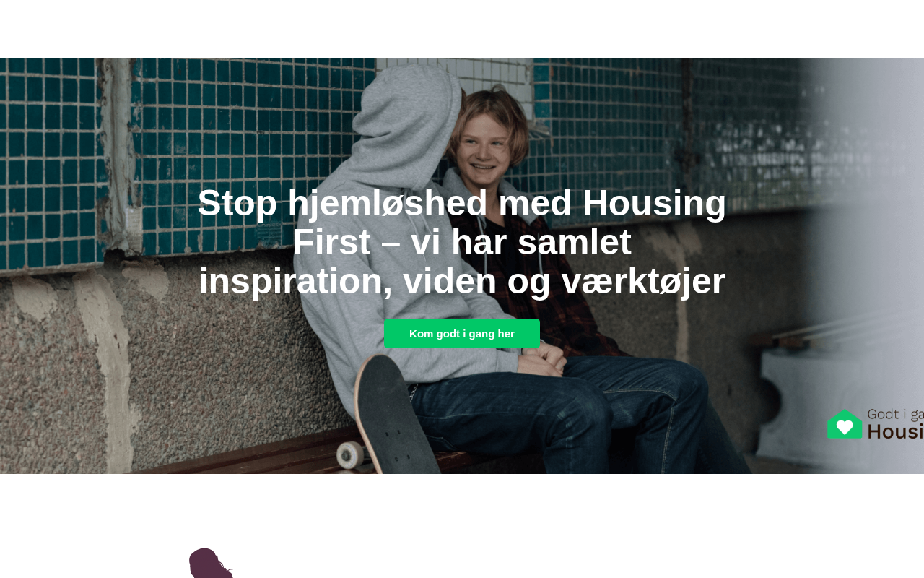This screenshot has height=578, width=924.
Task: Click the green 'Kom godt i gang her' button
Action: pyautogui.click(x=462, y=334)
